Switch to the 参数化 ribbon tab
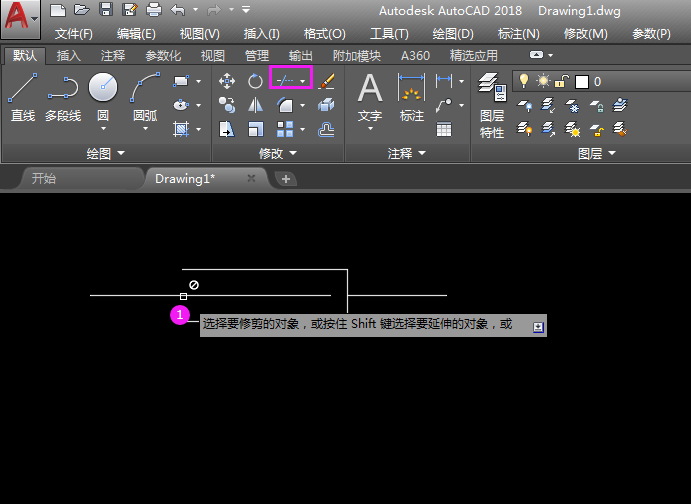 (163, 56)
